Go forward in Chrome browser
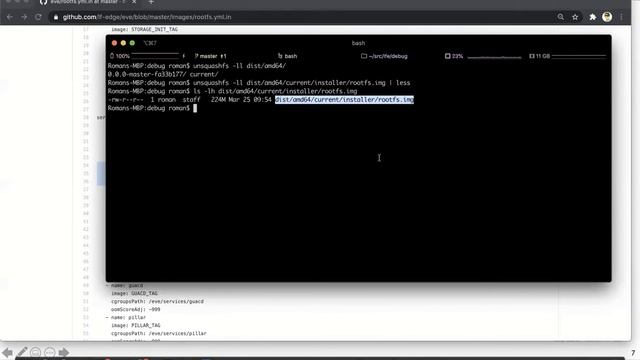The height and width of the screenshot is (360, 640). [x=24, y=17]
